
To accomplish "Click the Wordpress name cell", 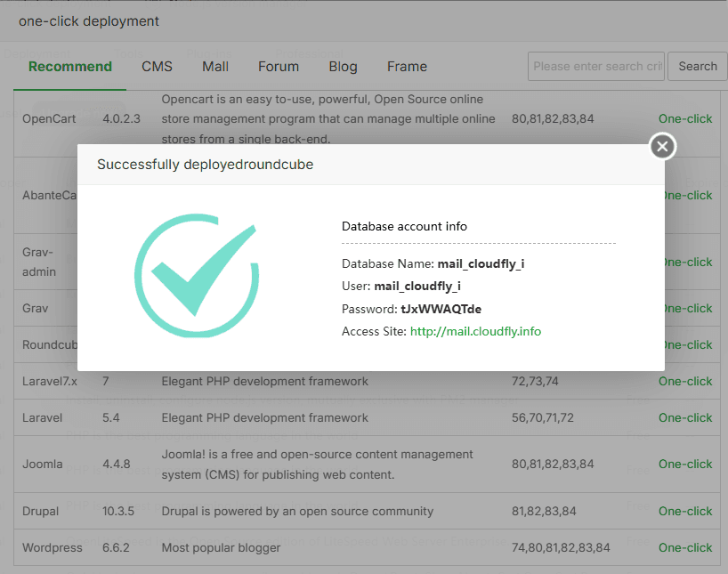I will (x=52, y=548).
